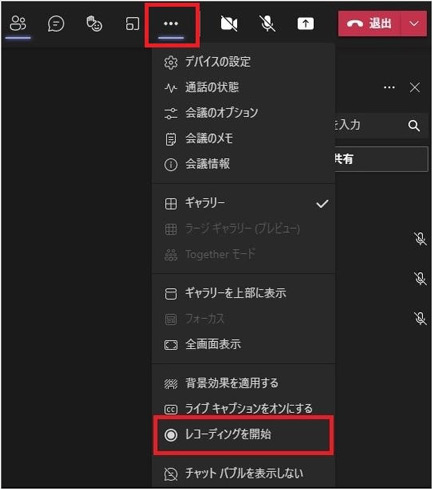The height and width of the screenshot is (489, 432).
Task: Click the record circle icon
Action: tap(171, 435)
